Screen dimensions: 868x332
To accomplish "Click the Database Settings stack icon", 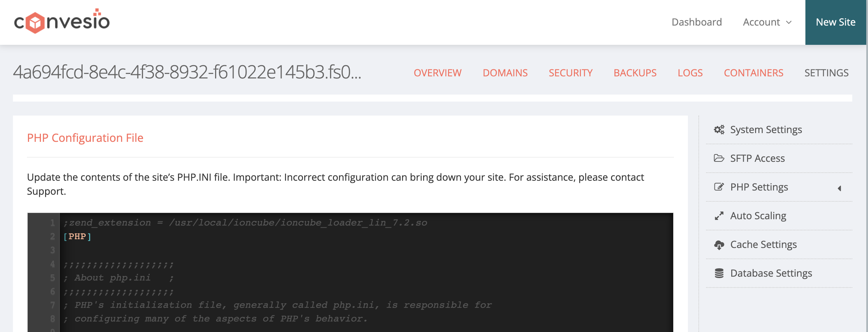I will (719, 273).
